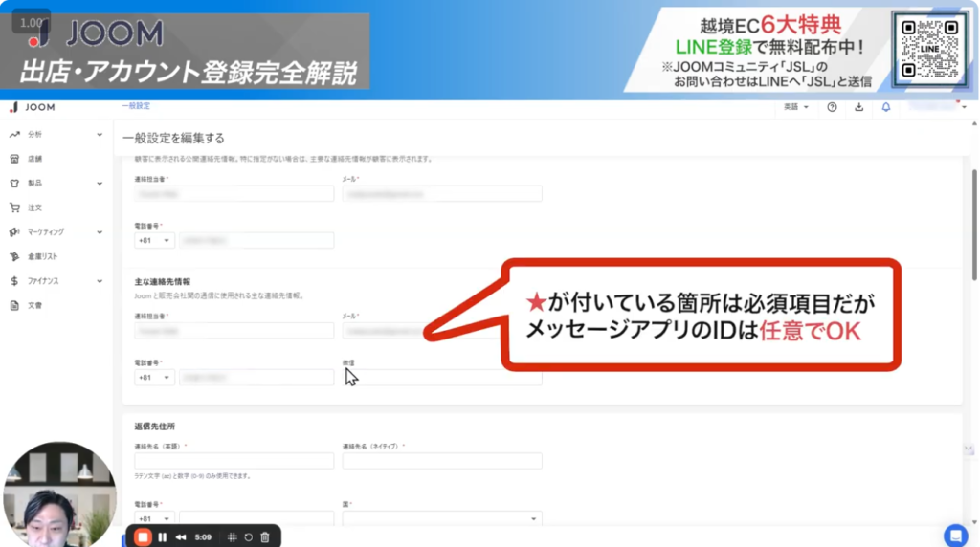Go to 注文 orders page

34,208
